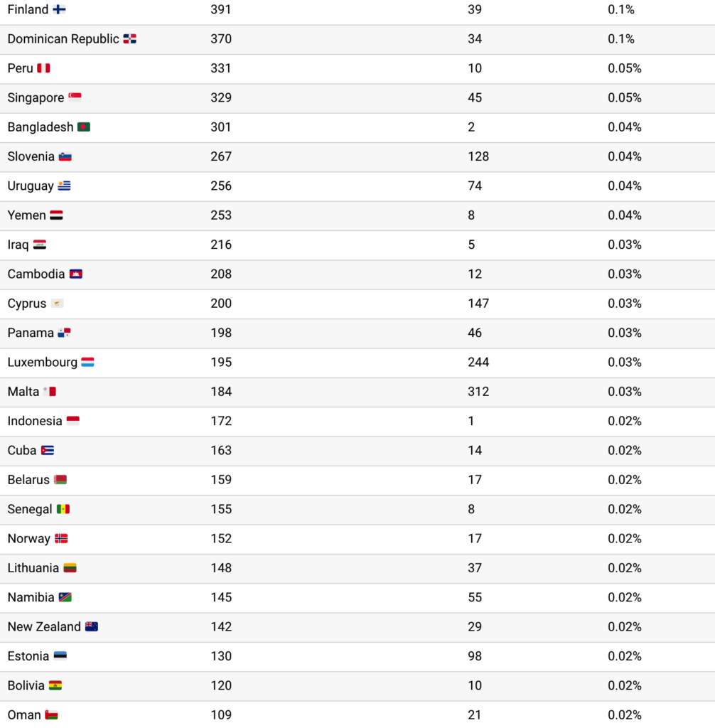Click the Peru flag icon
The height and width of the screenshot is (728, 715).
[x=43, y=68]
